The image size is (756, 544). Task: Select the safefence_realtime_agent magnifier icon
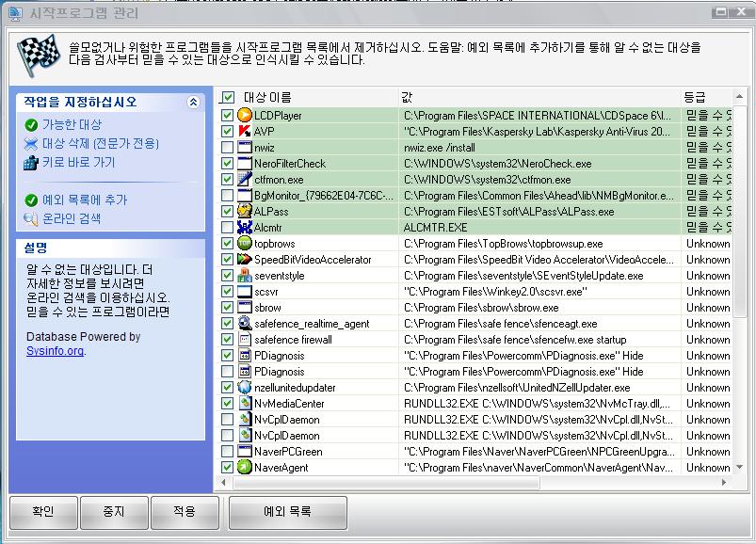[245, 323]
